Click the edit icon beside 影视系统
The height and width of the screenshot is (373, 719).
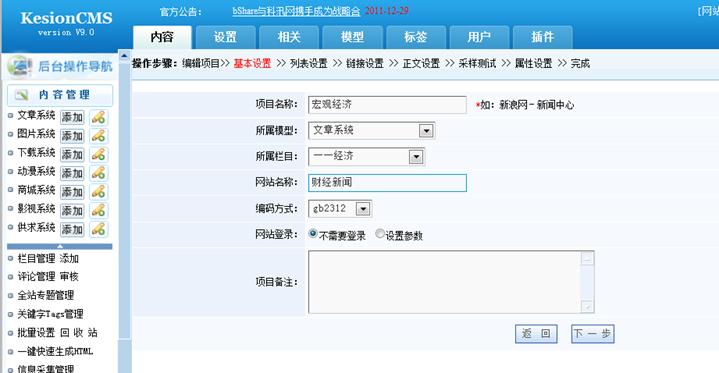click(99, 211)
